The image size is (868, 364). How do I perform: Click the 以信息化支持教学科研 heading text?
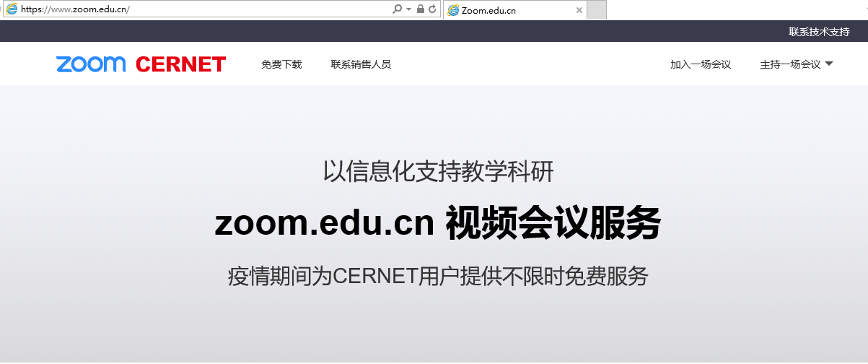click(x=438, y=171)
